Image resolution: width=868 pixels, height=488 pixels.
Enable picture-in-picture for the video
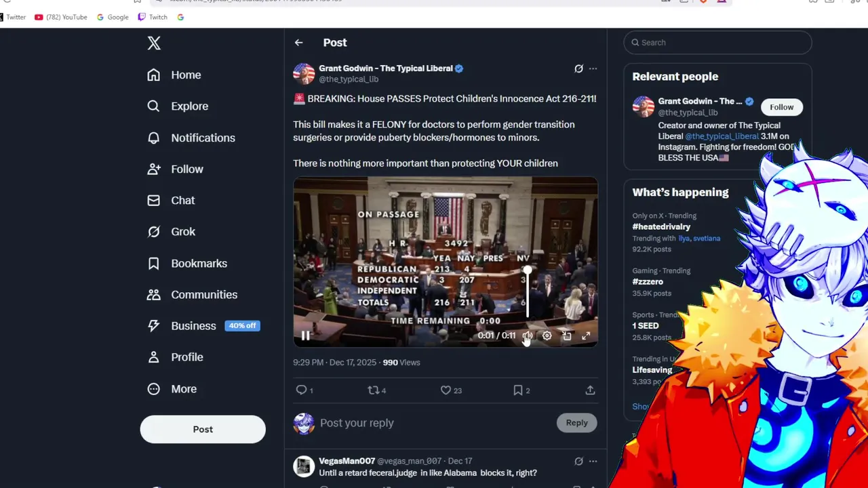(x=567, y=335)
